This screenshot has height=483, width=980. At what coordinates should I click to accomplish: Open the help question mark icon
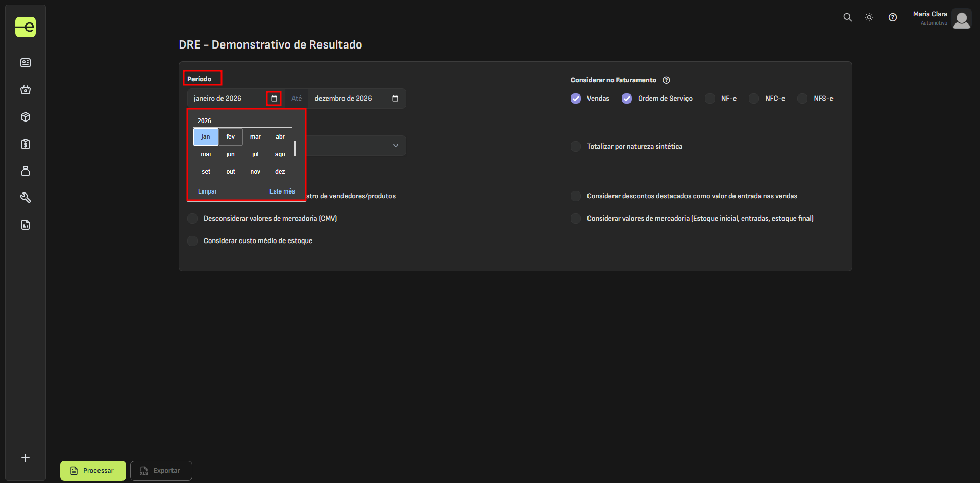click(892, 17)
